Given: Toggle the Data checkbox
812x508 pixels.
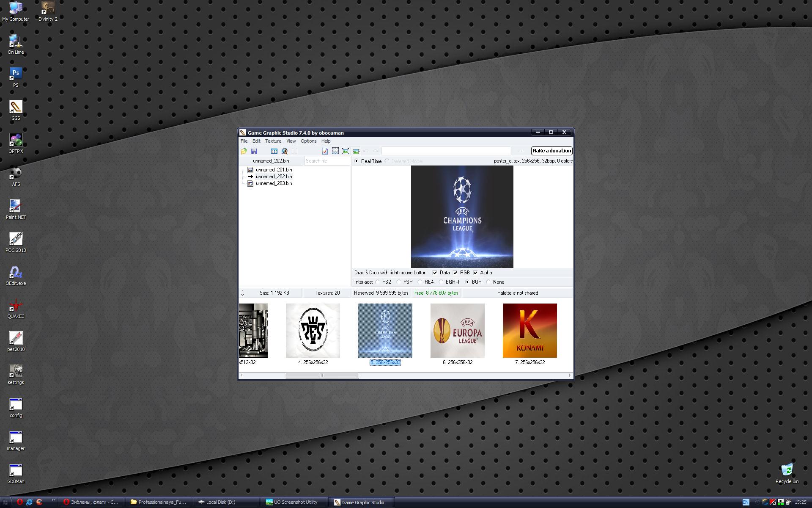Looking at the screenshot, I should [435, 273].
